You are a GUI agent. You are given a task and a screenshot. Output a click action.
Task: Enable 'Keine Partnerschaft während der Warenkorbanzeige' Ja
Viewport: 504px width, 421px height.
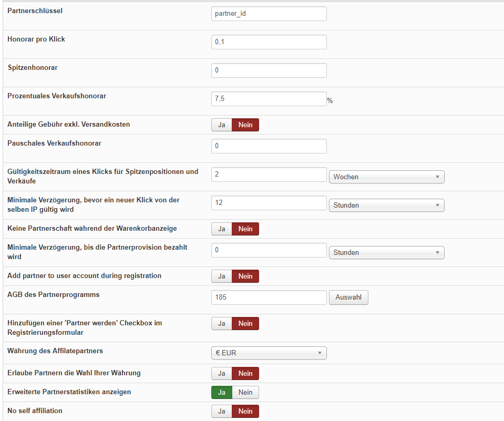click(222, 229)
